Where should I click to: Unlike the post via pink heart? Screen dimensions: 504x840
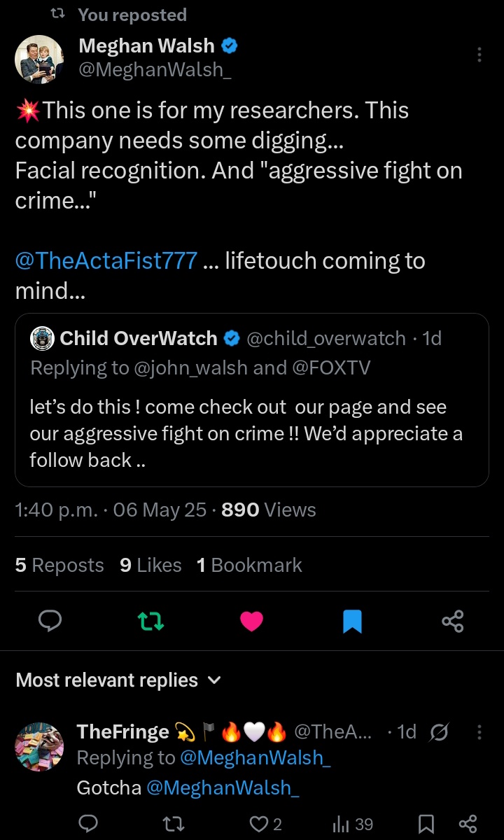(x=251, y=621)
